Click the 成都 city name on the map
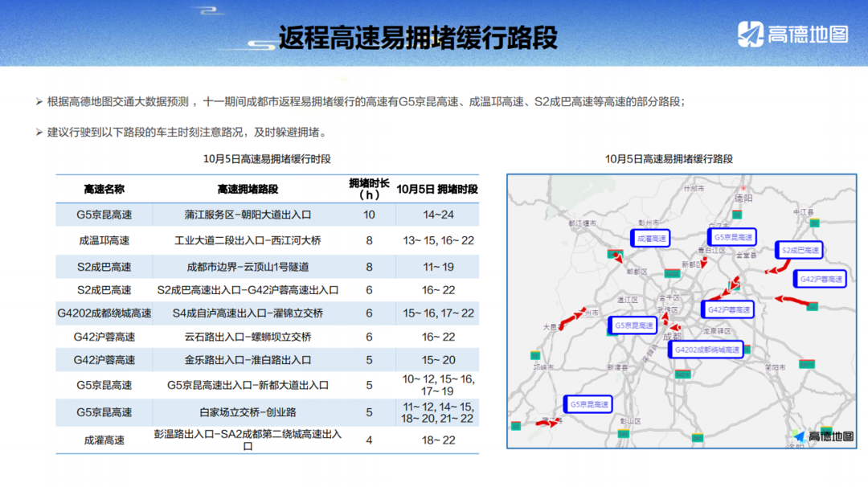 pyautogui.click(x=672, y=336)
